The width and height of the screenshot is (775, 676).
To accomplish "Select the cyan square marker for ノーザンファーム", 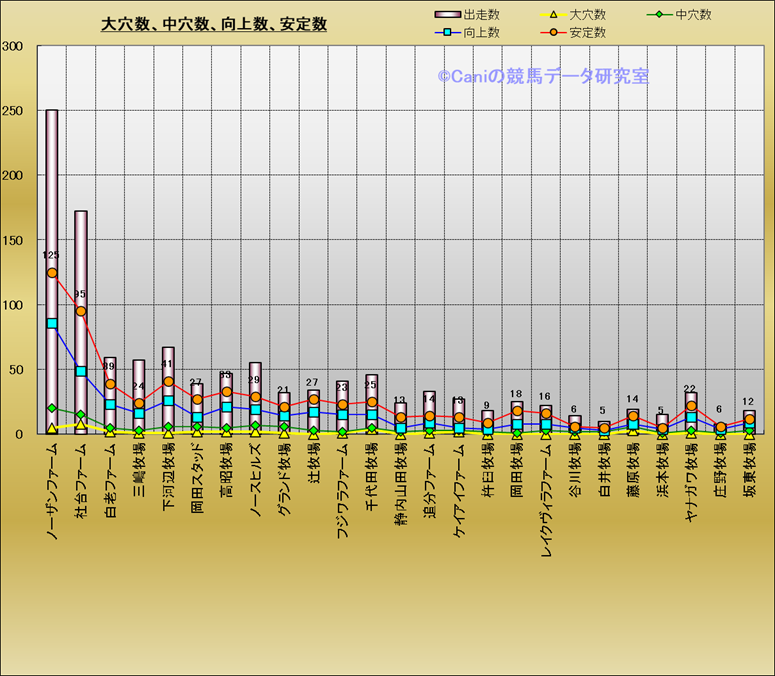I will click(x=52, y=323).
